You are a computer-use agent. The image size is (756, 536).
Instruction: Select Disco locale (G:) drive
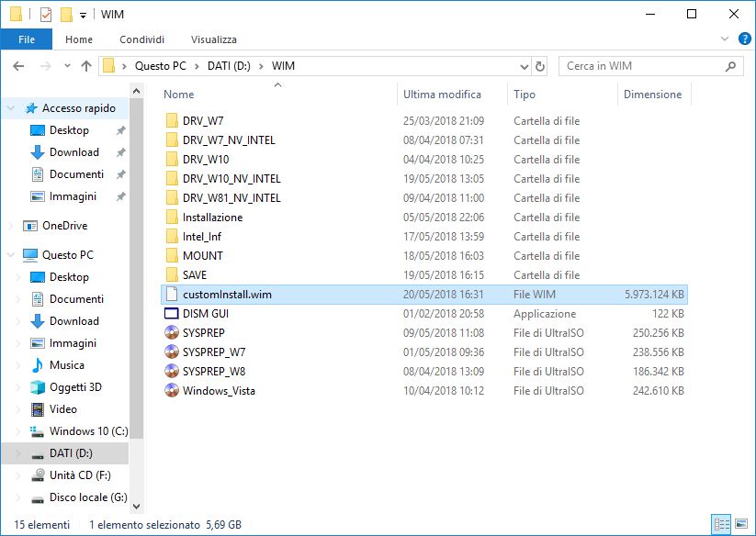[88, 497]
